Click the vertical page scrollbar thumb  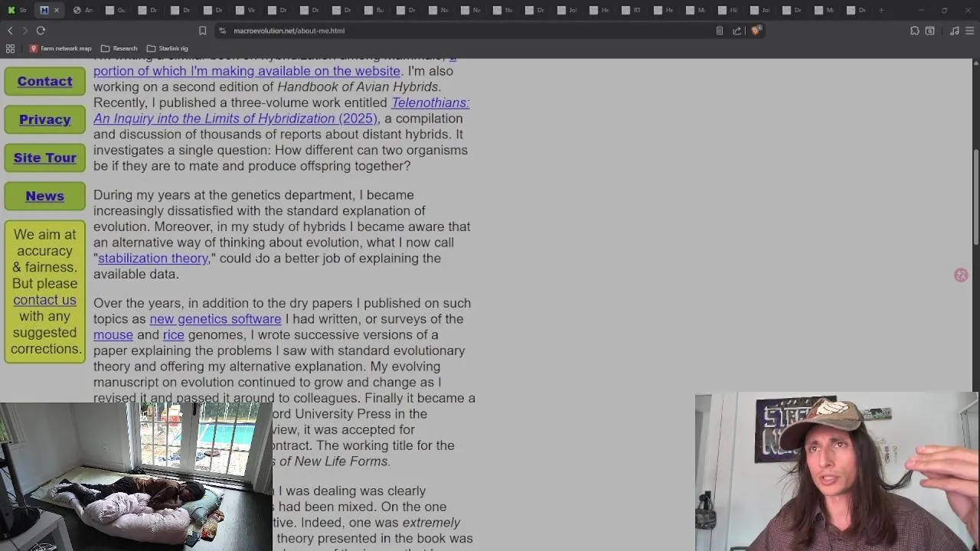pos(975,197)
